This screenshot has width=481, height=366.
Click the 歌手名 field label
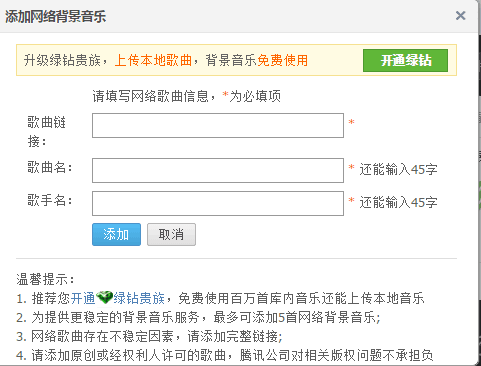click(x=50, y=201)
